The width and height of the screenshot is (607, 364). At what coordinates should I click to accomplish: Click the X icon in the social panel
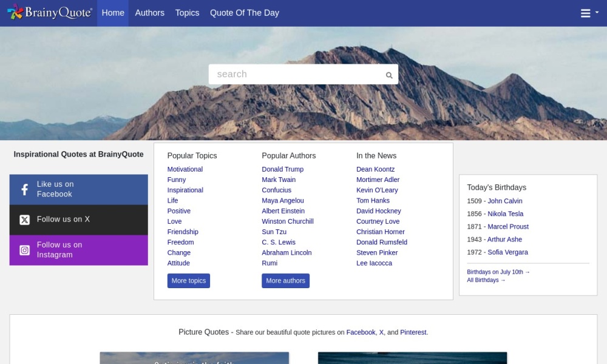coord(24,220)
